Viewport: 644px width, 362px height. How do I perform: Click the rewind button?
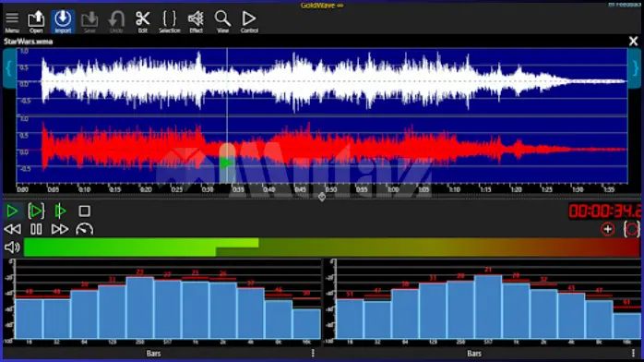point(12,229)
